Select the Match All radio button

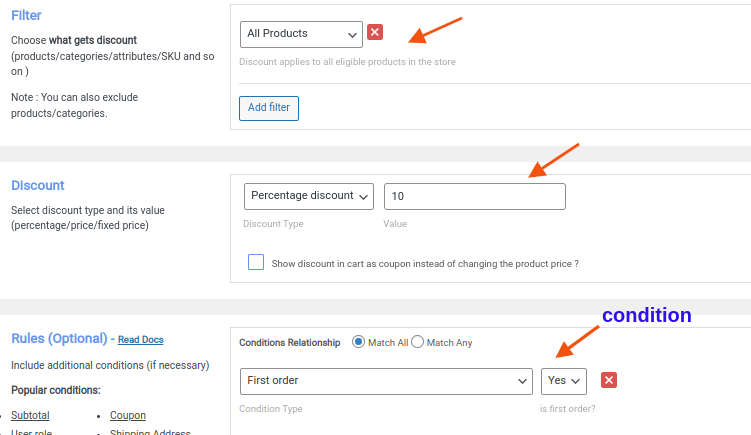[x=358, y=342]
